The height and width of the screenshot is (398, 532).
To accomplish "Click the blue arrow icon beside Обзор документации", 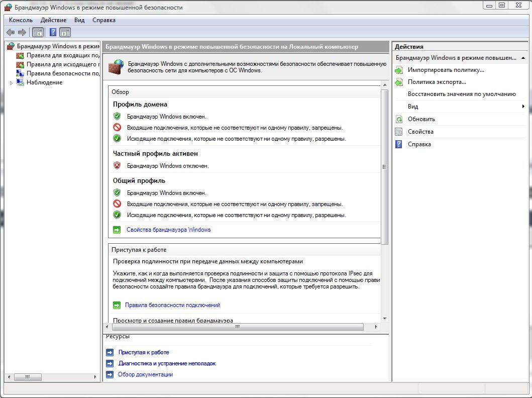I will click(110, 374).
